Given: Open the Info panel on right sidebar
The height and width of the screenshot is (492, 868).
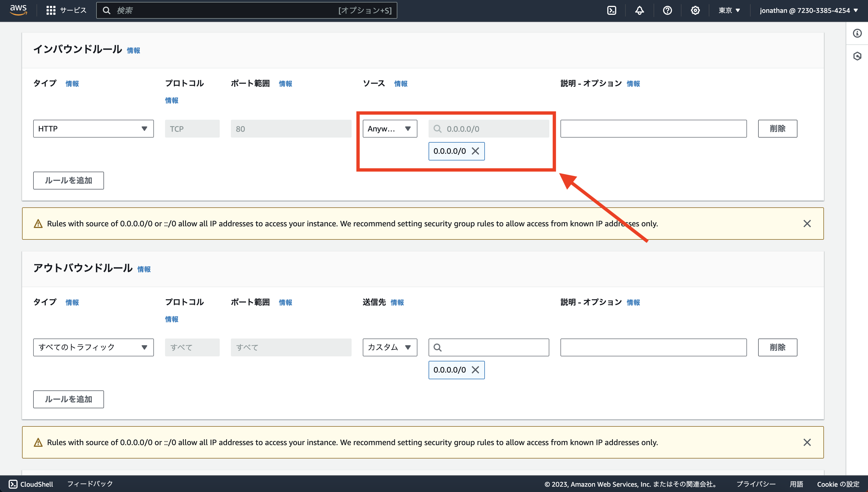Looking at the screenshot, I should click(857, 33).
